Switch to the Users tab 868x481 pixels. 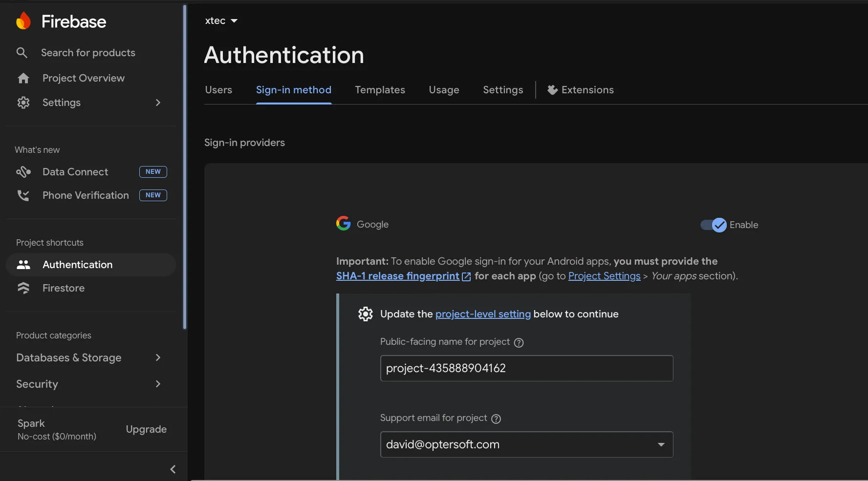(218, 90)
